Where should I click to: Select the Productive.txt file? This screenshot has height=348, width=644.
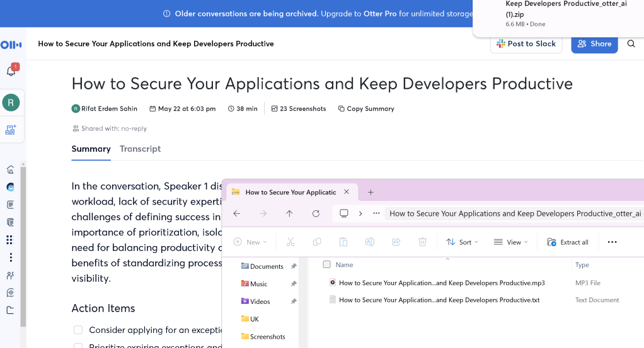pos(439,300)
